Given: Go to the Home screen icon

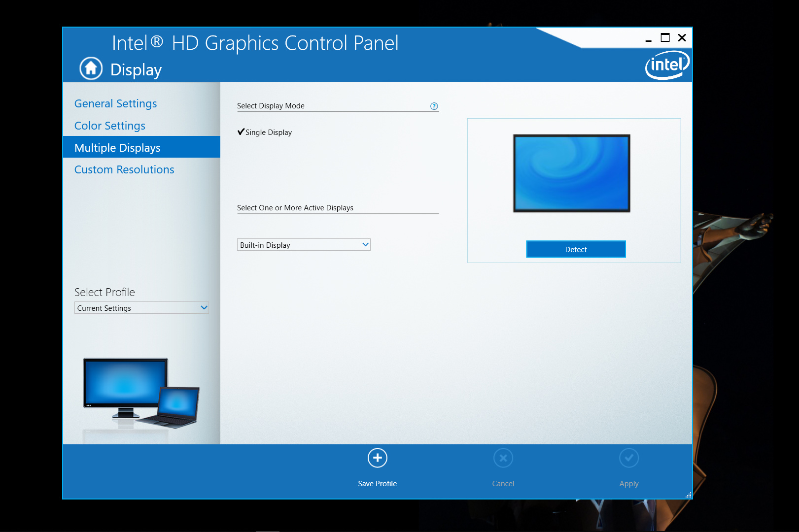Looking at the screenshot, I should coord(91,68).
